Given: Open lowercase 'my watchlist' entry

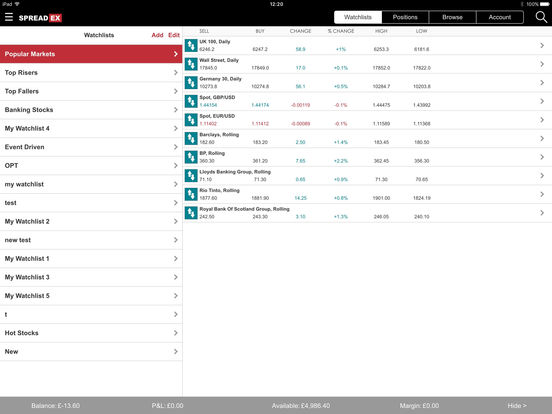Looking at the screenshot, I should pos(91,184).
